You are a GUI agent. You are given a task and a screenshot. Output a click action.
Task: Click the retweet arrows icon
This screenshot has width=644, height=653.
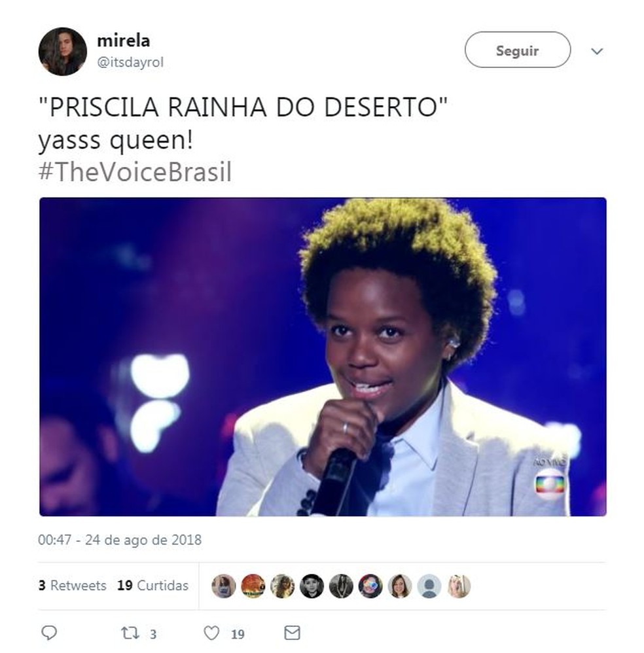(x=130, y=633)
